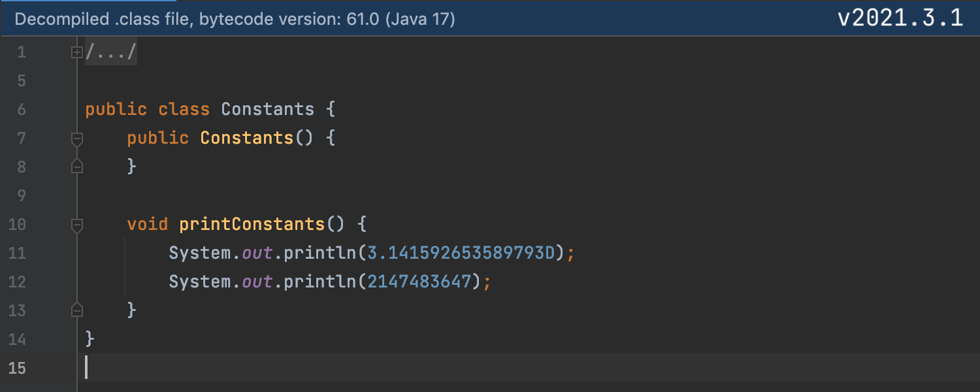Expand the folded comment on line 1
Viewport: 980px width, 392px height.
tap(77, 52)
